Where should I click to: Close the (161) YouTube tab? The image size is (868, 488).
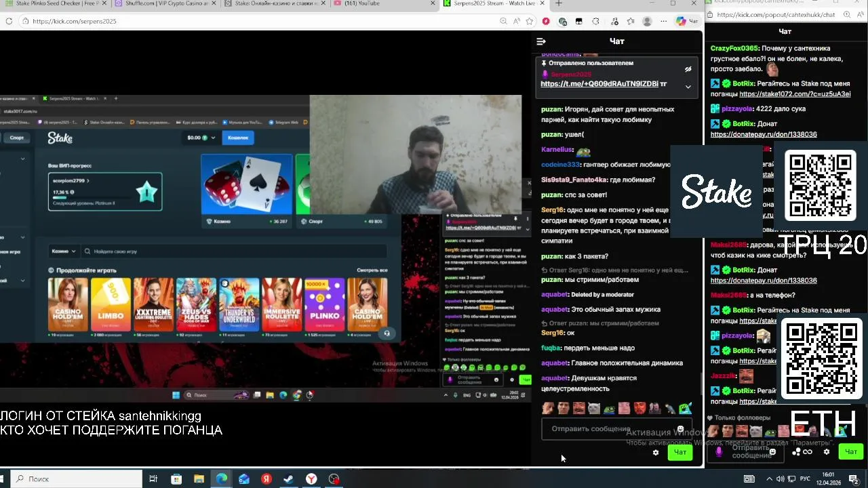[433, 3]
